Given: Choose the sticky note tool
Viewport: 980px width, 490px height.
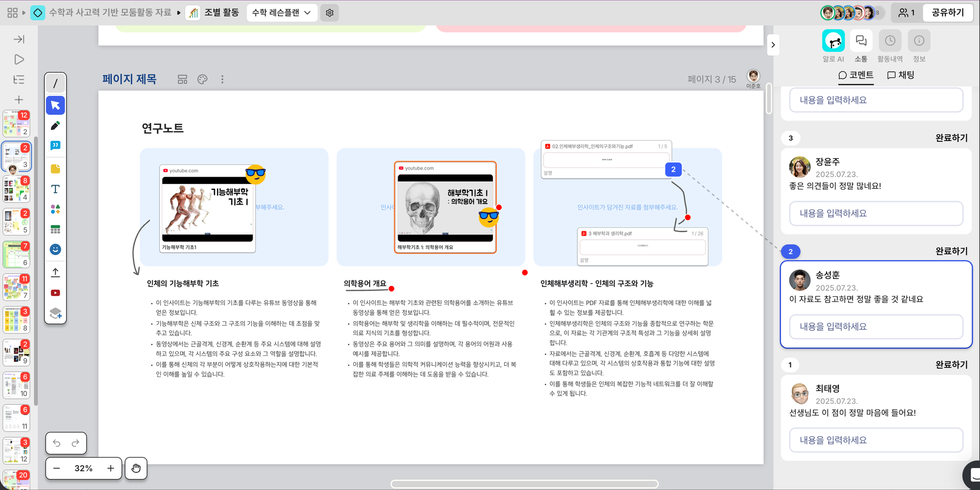Looking at the screenshot, I should 55,169.
